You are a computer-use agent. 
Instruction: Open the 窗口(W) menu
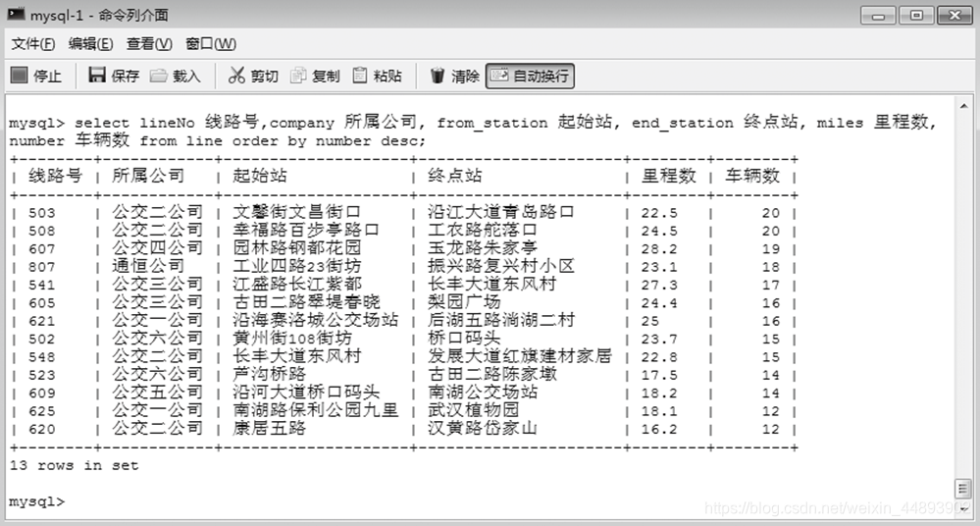tap(211, 44)
